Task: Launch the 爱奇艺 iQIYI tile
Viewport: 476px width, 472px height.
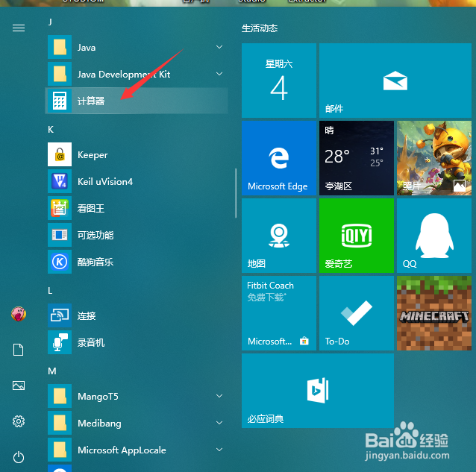Action: point(357,236)
